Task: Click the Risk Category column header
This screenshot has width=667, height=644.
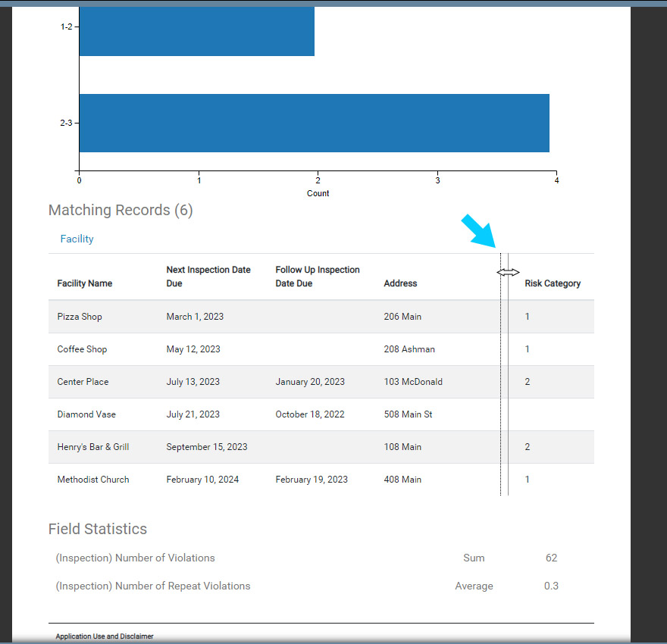Action: coord(553,283)
